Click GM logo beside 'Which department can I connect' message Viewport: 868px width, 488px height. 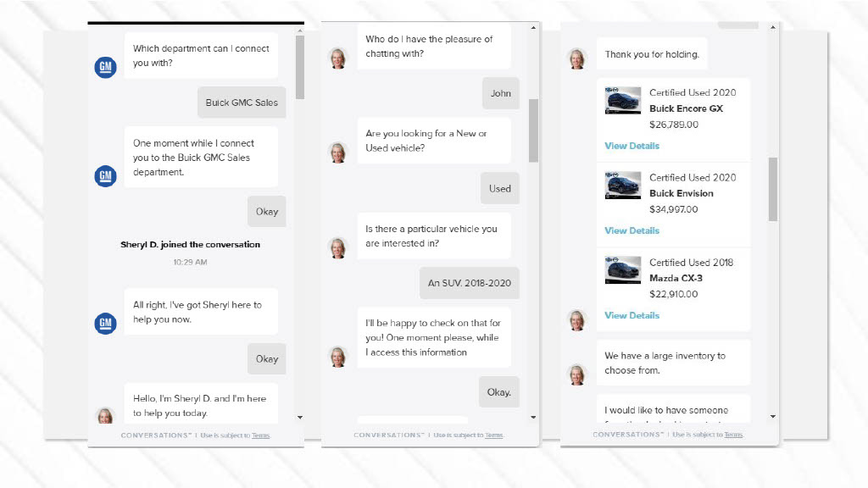(x=105, y=68)
